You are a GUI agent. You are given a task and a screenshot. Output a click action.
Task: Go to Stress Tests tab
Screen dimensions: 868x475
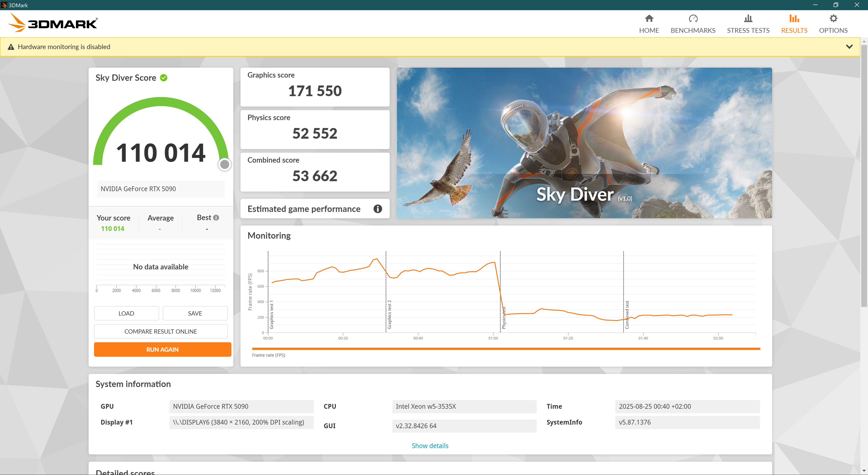748,24
